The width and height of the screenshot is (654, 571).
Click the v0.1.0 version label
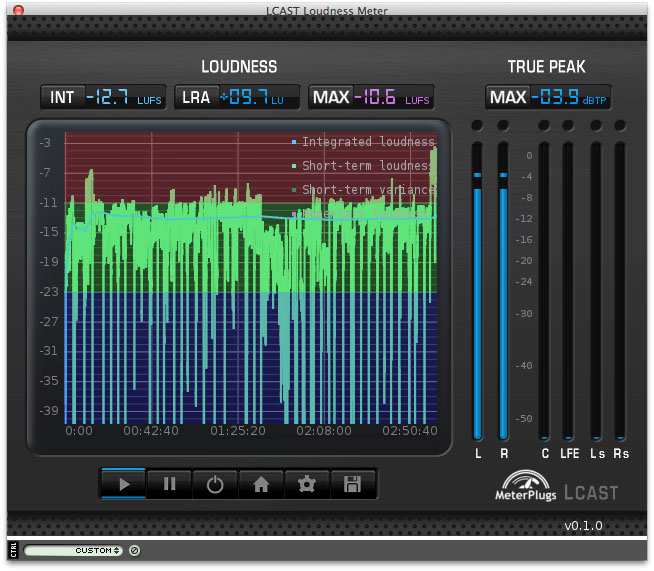583,526
